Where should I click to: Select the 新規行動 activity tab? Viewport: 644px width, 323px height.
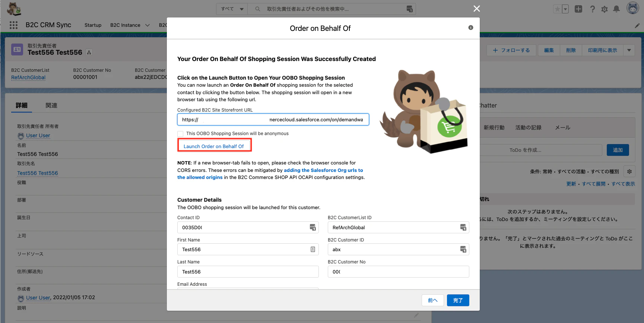[494, 128]
